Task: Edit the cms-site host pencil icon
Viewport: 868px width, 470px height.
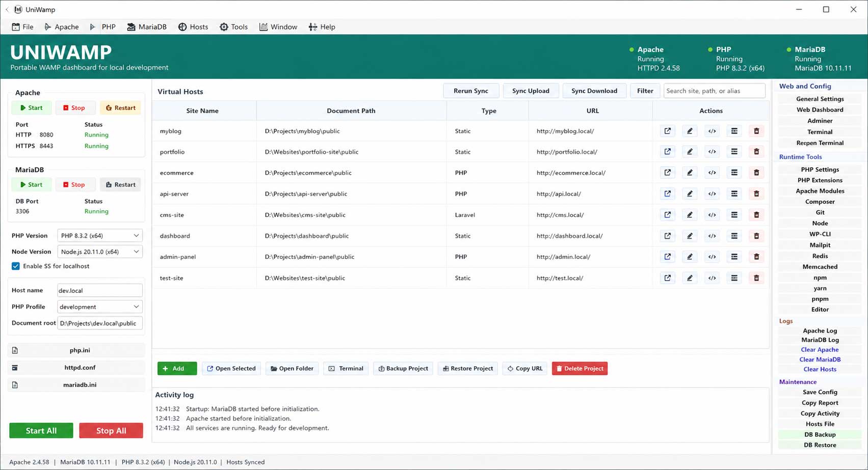Action: pos(690,215)
